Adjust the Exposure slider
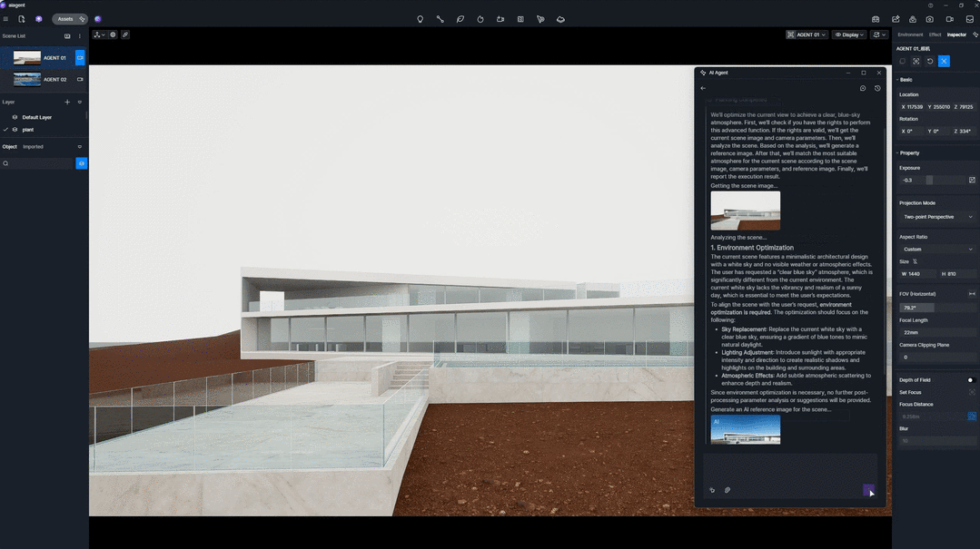 coord(928,180)
